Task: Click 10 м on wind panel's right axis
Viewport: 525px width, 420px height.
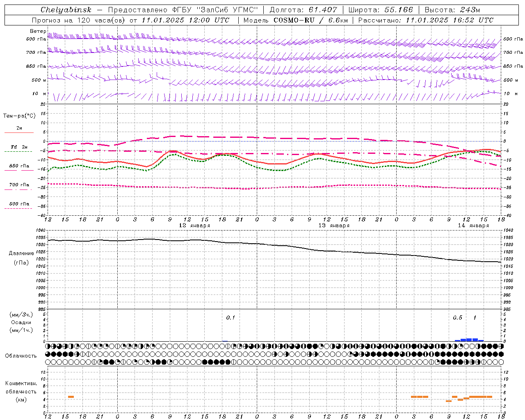Action: [x=511, y=94]
